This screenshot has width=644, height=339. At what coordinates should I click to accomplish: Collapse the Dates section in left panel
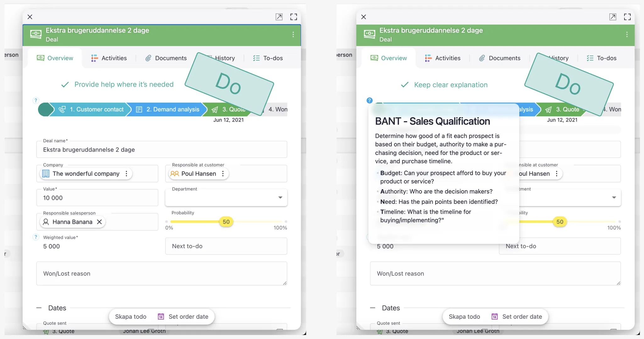pos(39,308)
